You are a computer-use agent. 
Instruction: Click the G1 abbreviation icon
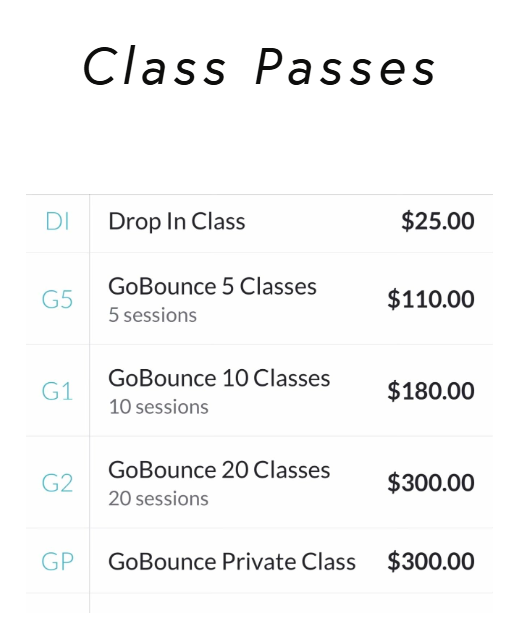click(57, 391)
